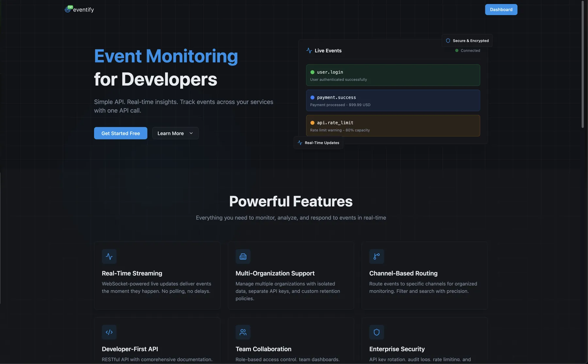The height and width of the screenshot is (364, 588).
Task: Click the green Connected status dot
Action: coord(457,51)
